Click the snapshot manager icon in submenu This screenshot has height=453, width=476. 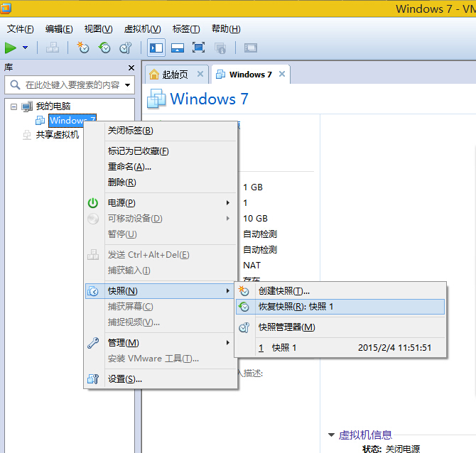(x=244, y=327)
